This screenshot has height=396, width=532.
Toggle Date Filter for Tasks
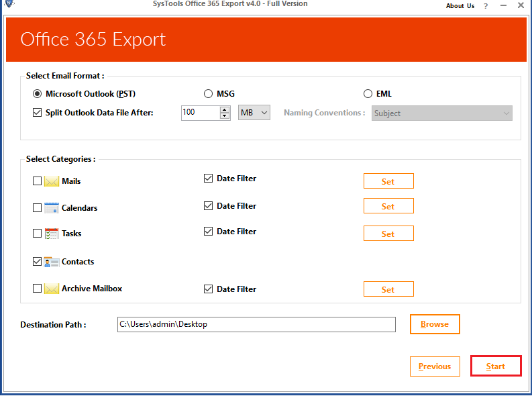[209, 232]
